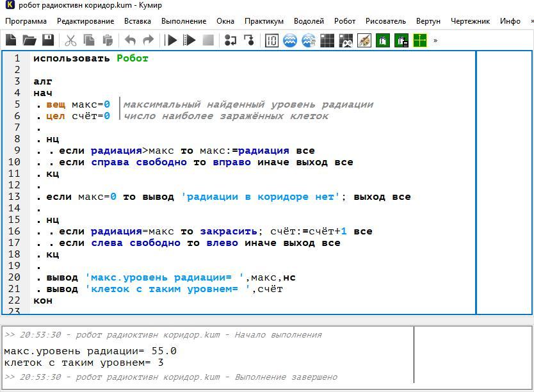This screenshot has width=534, height=392.
Task: Create a new program file
Action: (x=12, y=40)
